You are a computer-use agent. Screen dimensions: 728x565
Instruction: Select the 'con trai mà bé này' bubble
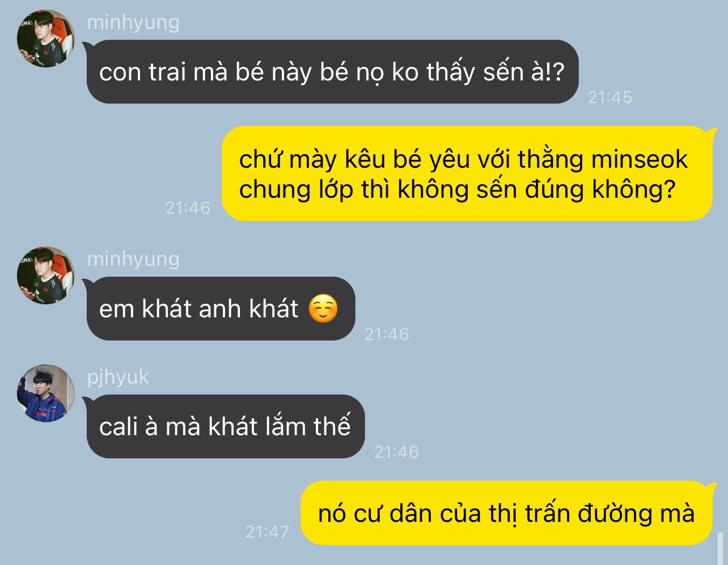click(x=332, y=72)
